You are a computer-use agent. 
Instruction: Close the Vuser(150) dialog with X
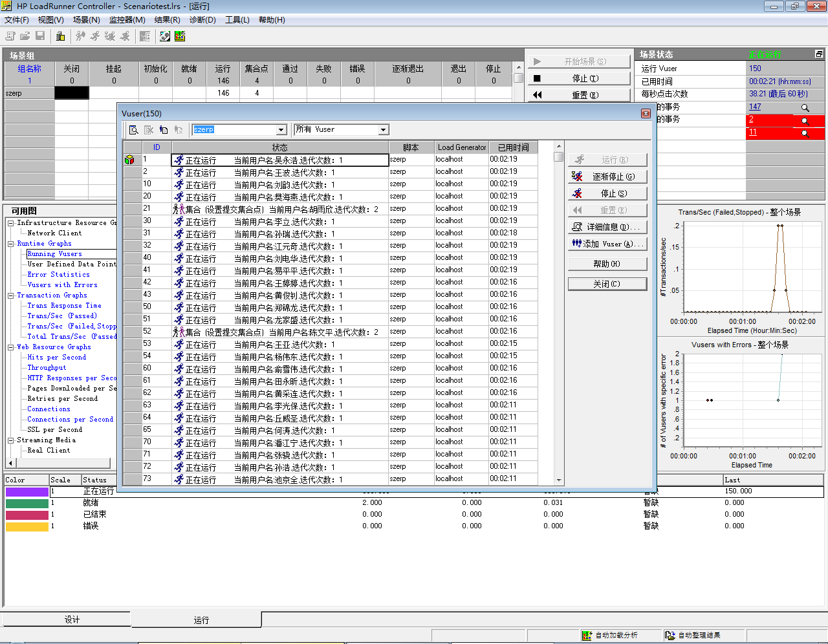tap(646, 113)
